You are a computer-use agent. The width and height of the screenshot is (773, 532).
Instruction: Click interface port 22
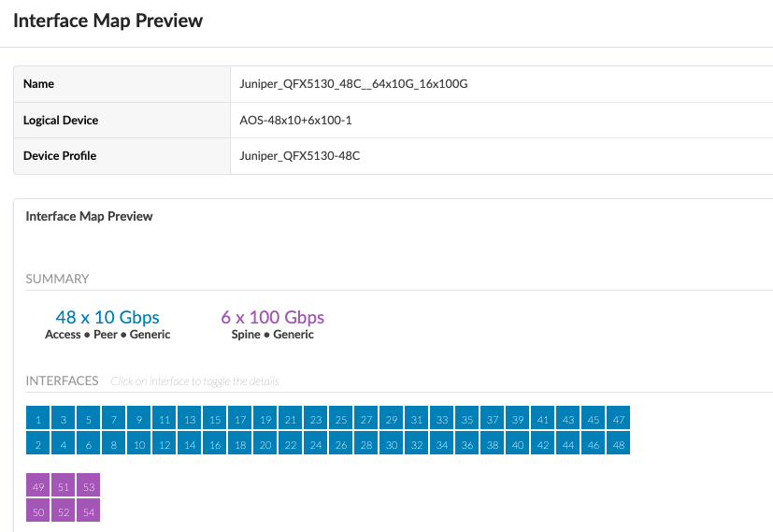coord(291,443)
